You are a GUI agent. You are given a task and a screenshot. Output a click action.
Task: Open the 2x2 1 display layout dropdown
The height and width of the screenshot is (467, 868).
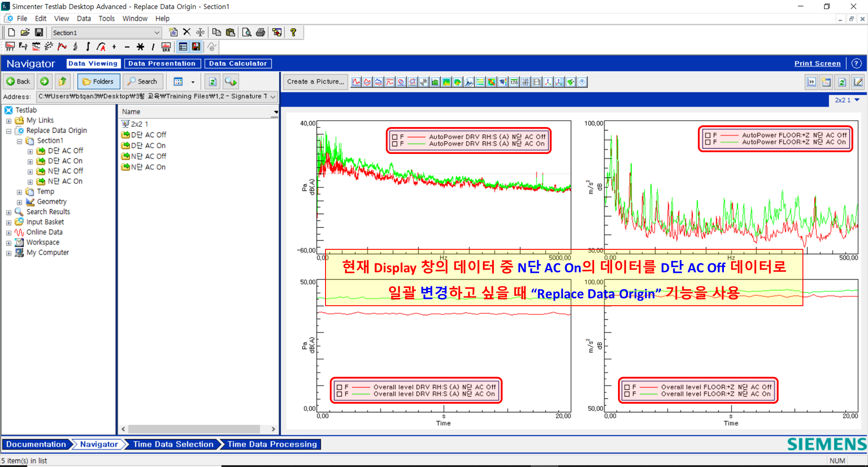pos(857,100)
